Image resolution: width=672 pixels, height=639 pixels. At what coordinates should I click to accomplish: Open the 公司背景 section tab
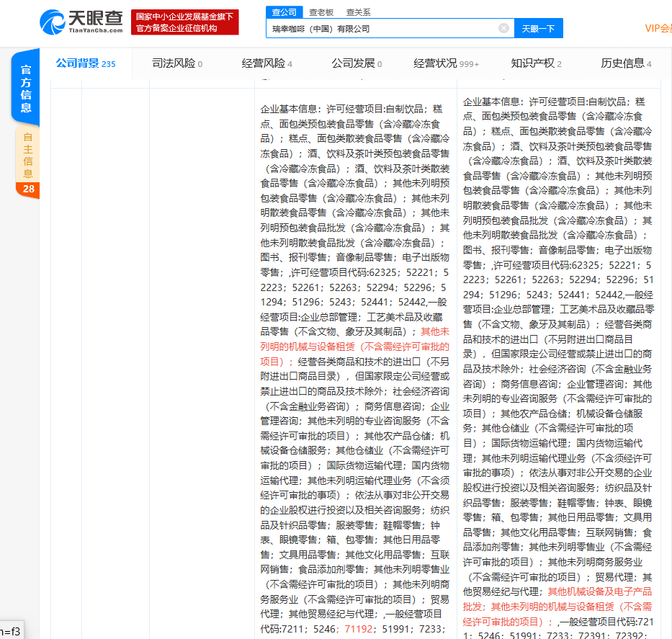pos(85,63)
